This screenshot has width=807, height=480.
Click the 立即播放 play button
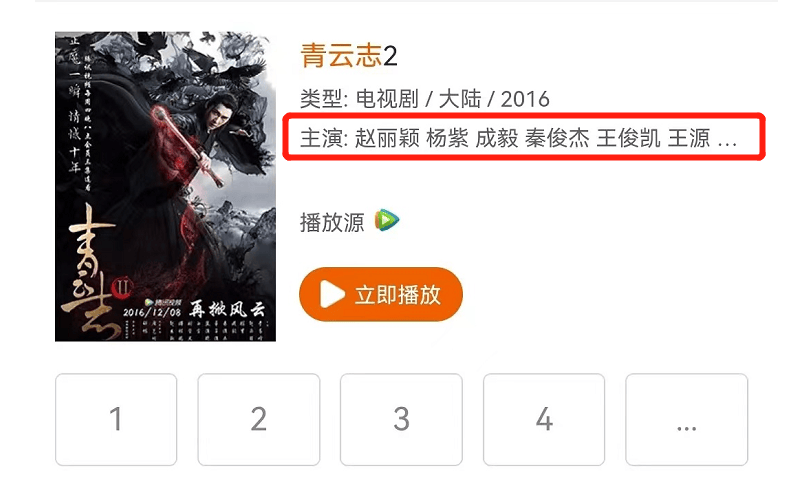381,294
